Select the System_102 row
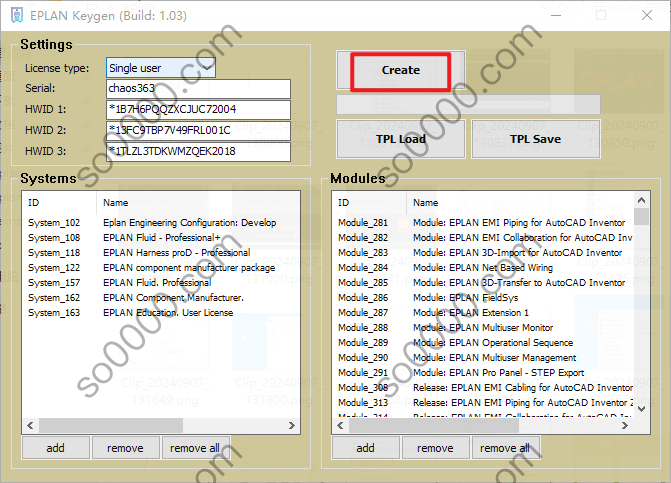The height and width of the screenshot is (483, 671). (x=161, y=223)
